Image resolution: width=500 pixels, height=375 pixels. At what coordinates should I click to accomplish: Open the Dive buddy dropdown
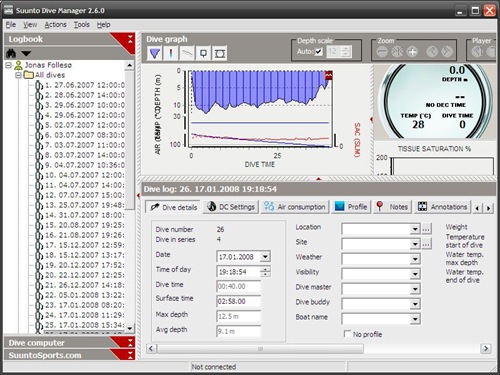click(415, 304)
